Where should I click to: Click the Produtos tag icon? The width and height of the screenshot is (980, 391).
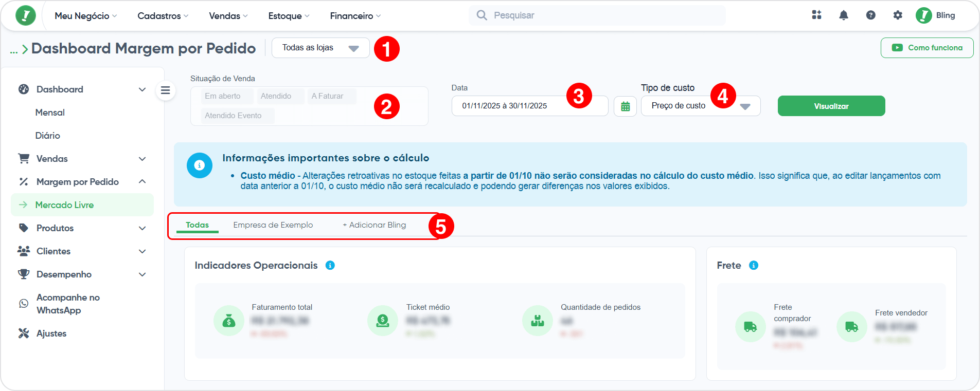pos(24,228)
